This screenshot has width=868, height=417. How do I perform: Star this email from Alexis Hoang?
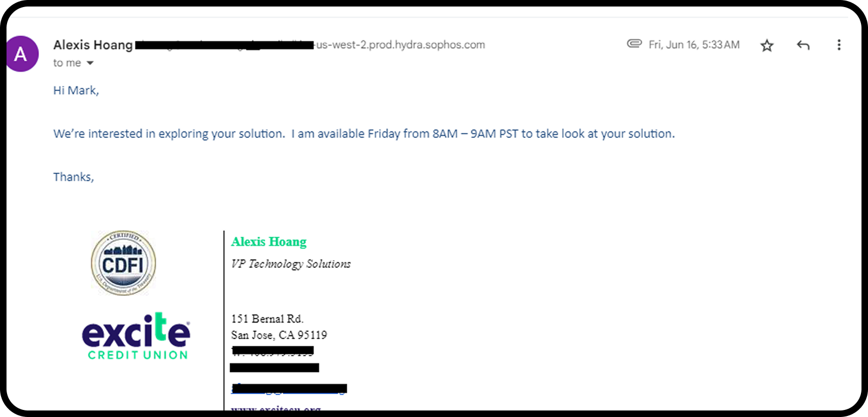pos(767,45)
